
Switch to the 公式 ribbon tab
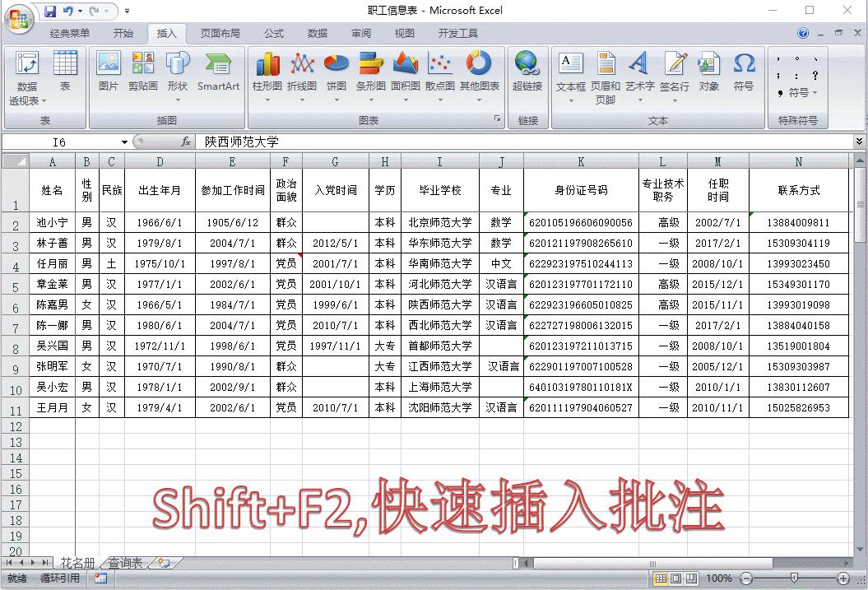(x=273, y=33)
